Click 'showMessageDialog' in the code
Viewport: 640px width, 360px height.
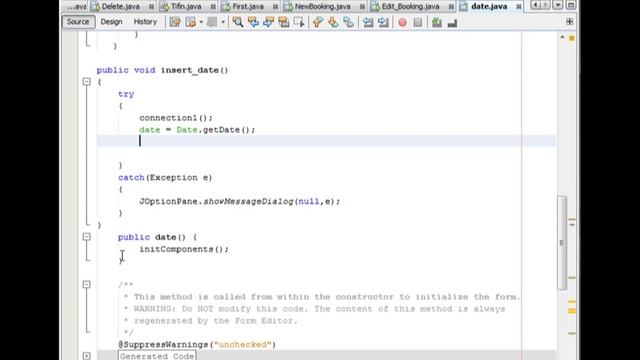click(x=248, y=201)
